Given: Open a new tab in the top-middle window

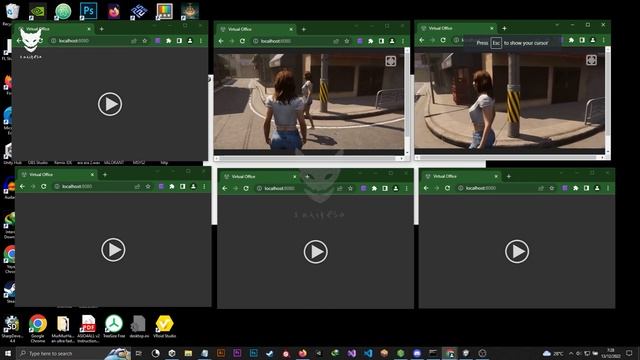Looking at the screenshot, I should 304,29.
